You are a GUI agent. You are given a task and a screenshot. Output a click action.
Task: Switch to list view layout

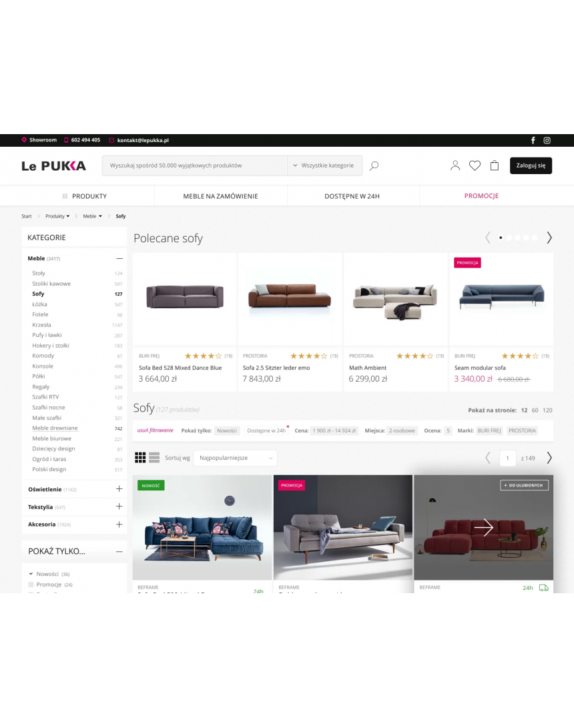point(154,458)
